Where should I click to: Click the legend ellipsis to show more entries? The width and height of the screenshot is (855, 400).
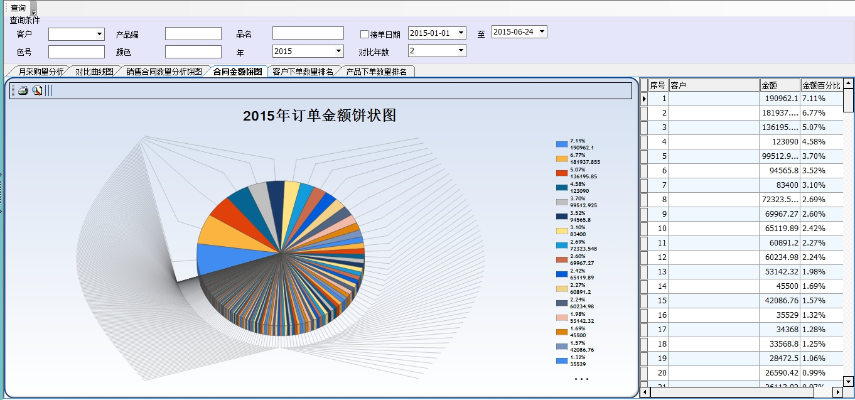pos(581,380)
